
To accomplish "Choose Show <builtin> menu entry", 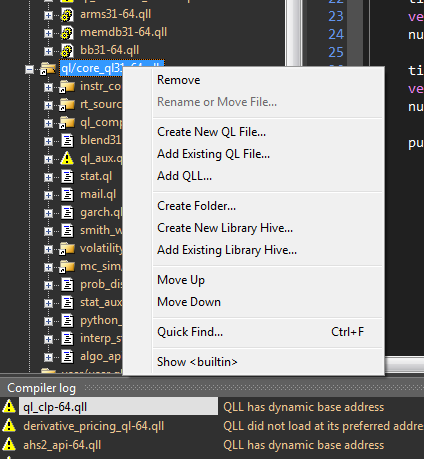I will click(253, 362).
